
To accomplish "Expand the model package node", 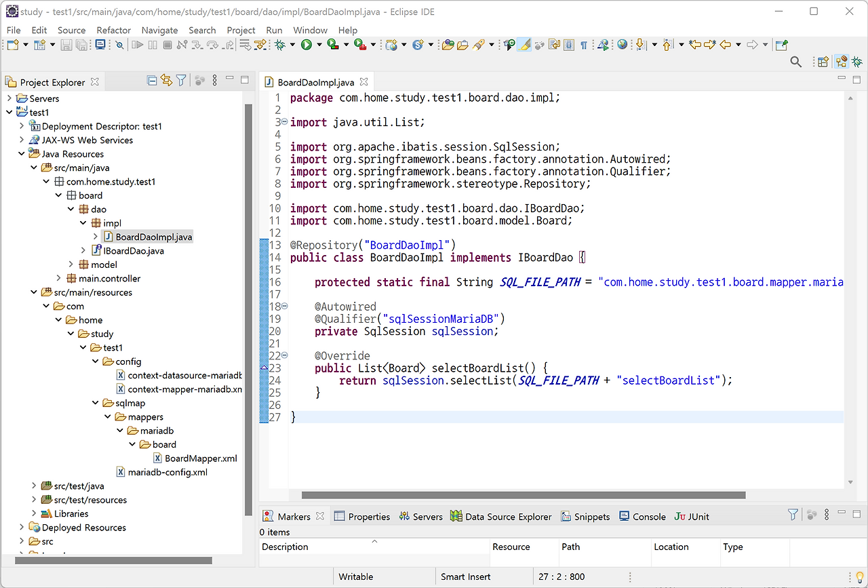I will click(x=71, y=264).
